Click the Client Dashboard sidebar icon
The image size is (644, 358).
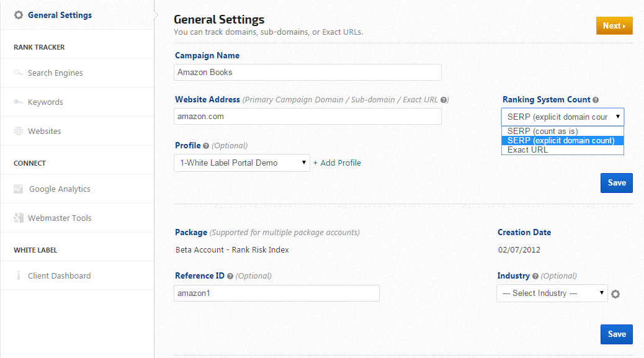click(x=19, y=276)
